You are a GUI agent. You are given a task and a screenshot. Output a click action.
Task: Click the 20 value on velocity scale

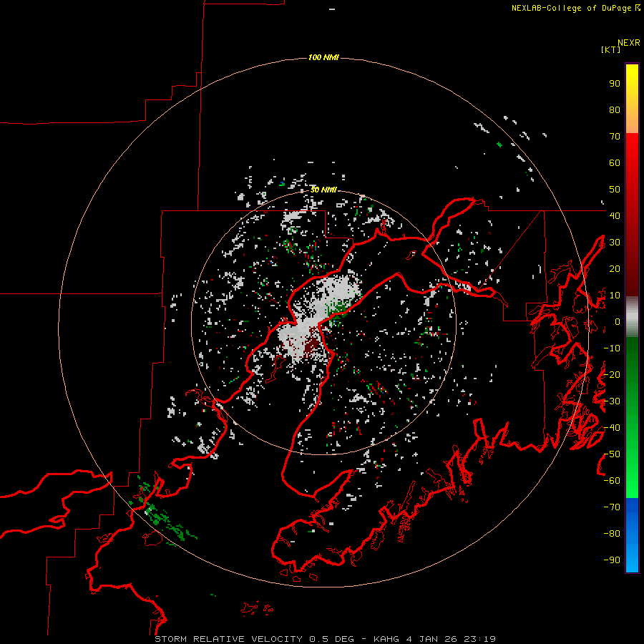(x=615, y=269)
